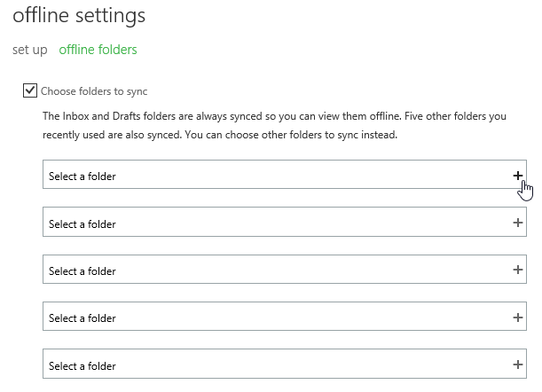Screen dimensions: 542x392
Task: Expand the third 'Select a folder' dropdown
Action: click(266, 270)
